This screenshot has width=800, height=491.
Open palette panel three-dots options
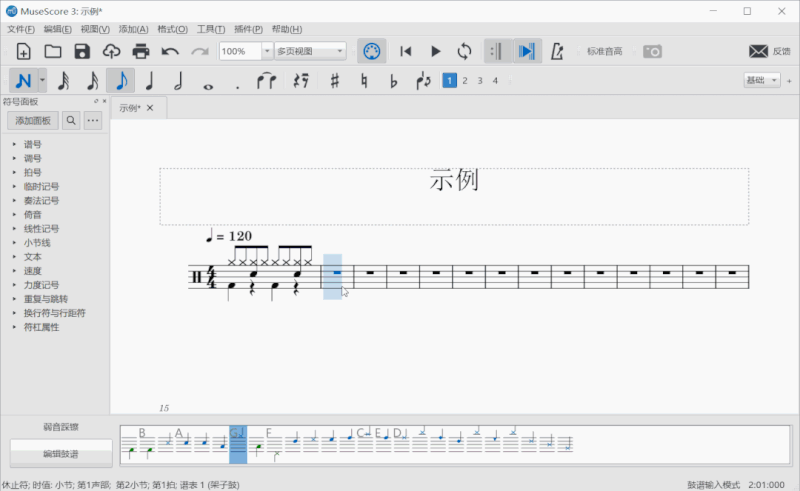[92, 120]
